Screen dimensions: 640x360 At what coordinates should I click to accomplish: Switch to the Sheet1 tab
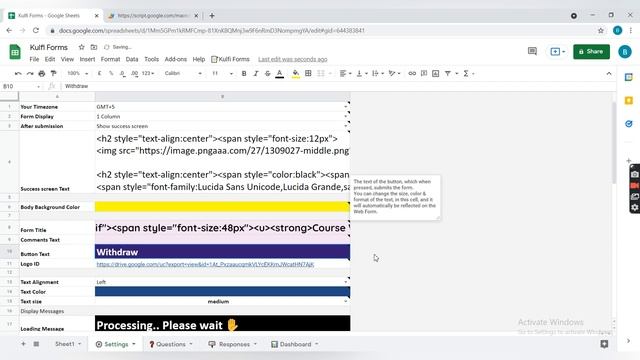coord(68,344)
